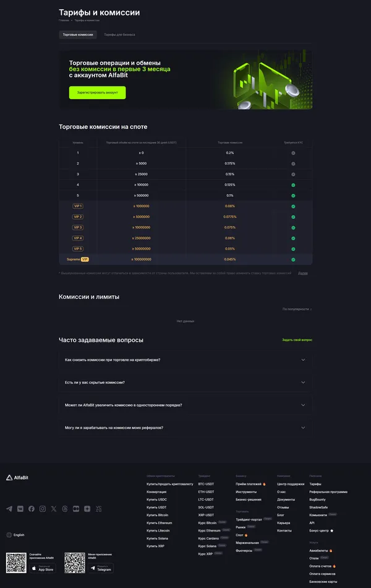Open the VC.ru social icon
This screenshot has height=588, width=371.
point(98,509)
